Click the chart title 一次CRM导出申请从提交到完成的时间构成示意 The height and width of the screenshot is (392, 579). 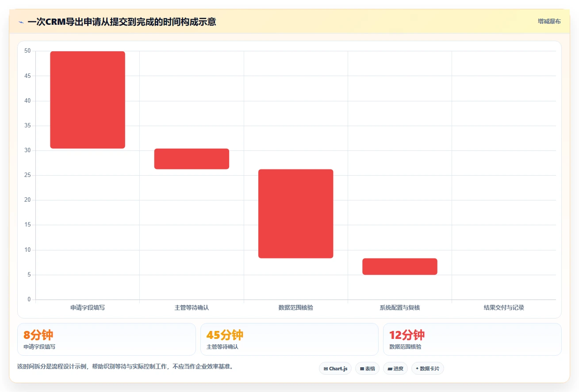click(122, 22)
